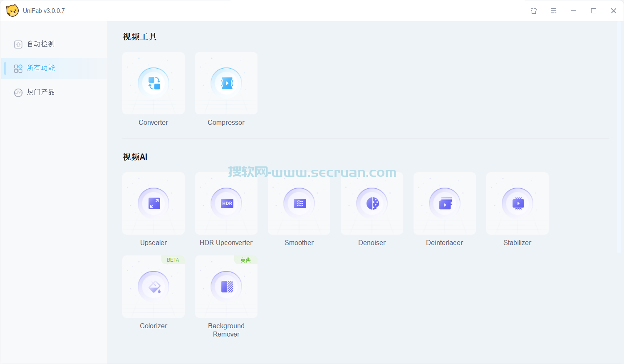Click the UniFab v3.0.0.7 title text

[44, 11]
